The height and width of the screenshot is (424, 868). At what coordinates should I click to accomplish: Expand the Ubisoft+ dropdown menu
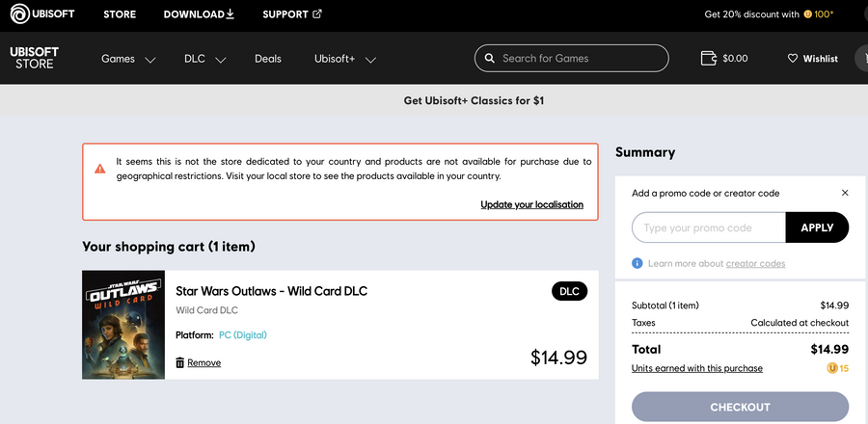(344, 59)
